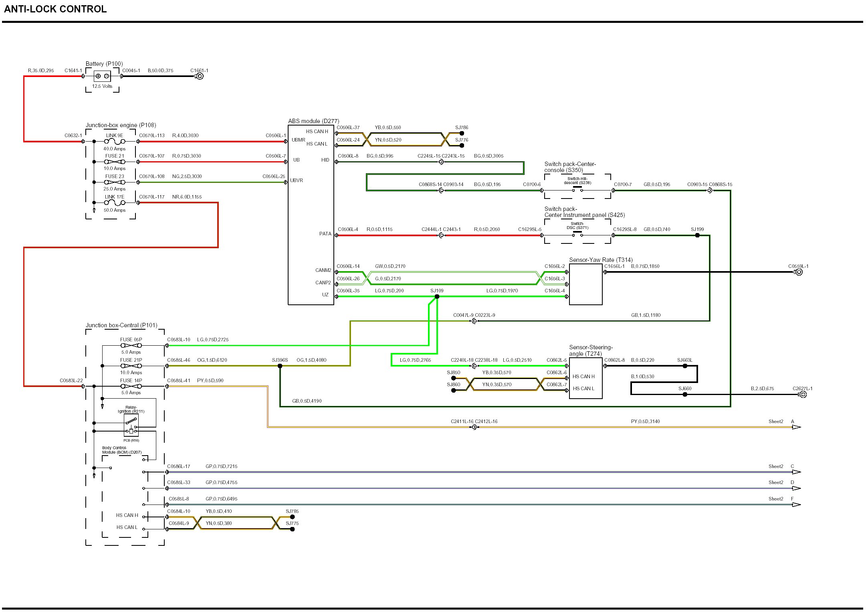Click the C0559L-1 ground eyelet symbol
The image size is (868, 614).
tap(799, 272)
